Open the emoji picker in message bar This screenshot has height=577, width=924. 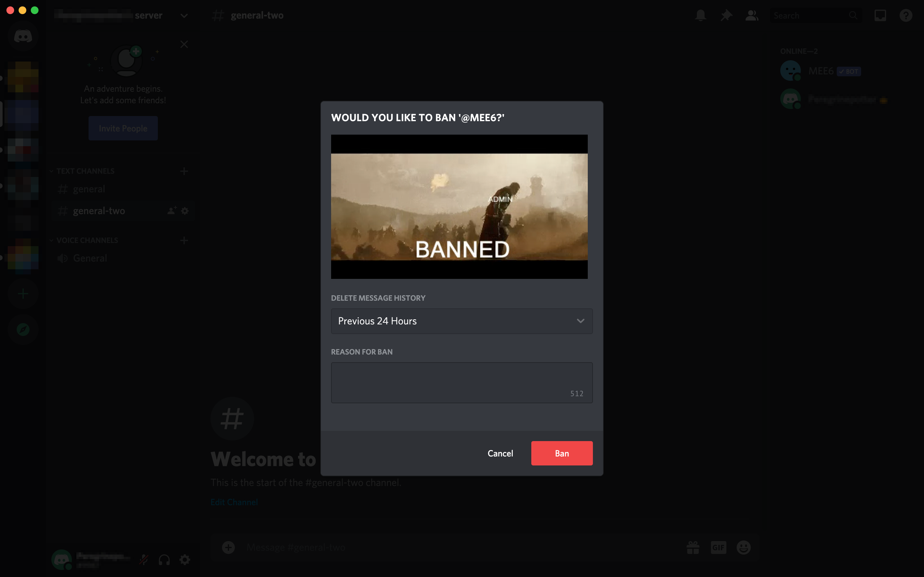[743, 547]
